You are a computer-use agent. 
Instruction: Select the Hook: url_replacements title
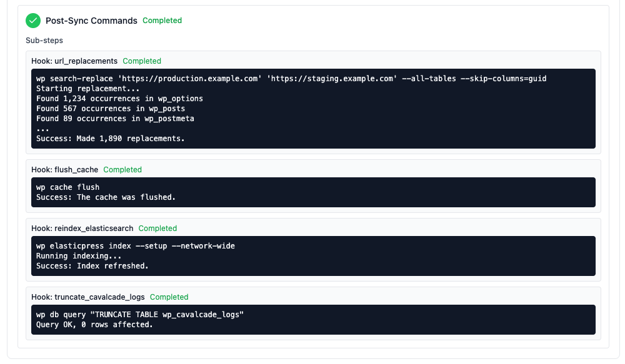point(74,61)
